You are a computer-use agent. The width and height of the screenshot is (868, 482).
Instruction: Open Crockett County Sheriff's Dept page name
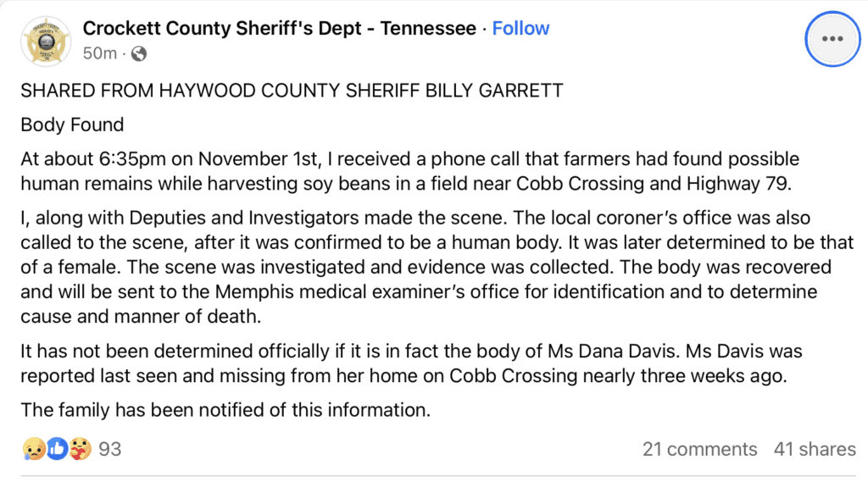[280, 28]
